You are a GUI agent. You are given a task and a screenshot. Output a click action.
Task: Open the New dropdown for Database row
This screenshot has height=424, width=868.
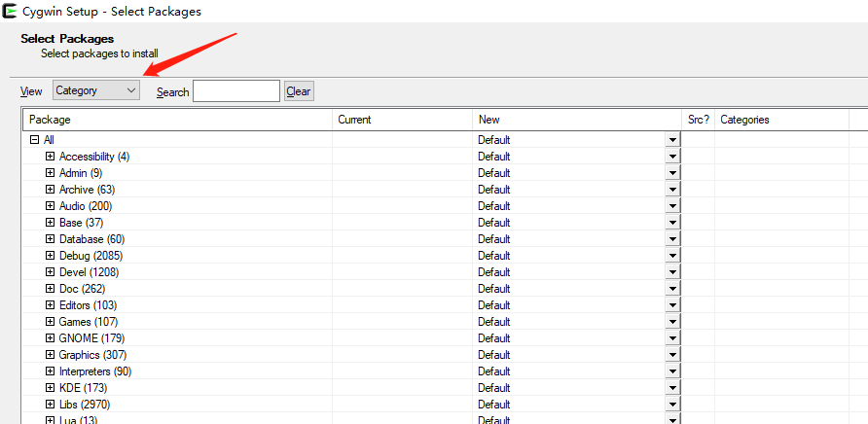coord(672,239)
